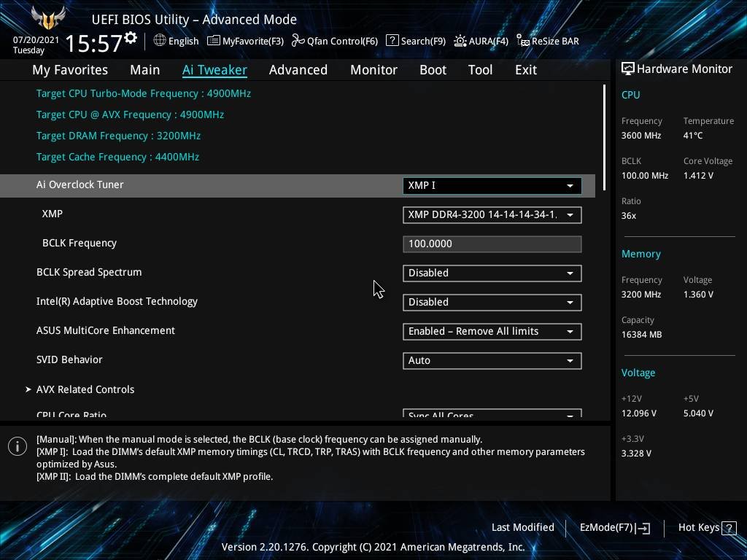Open the Ai Overclock Tuner dropdown
747x560 pixels.
[x=492, y=185]
